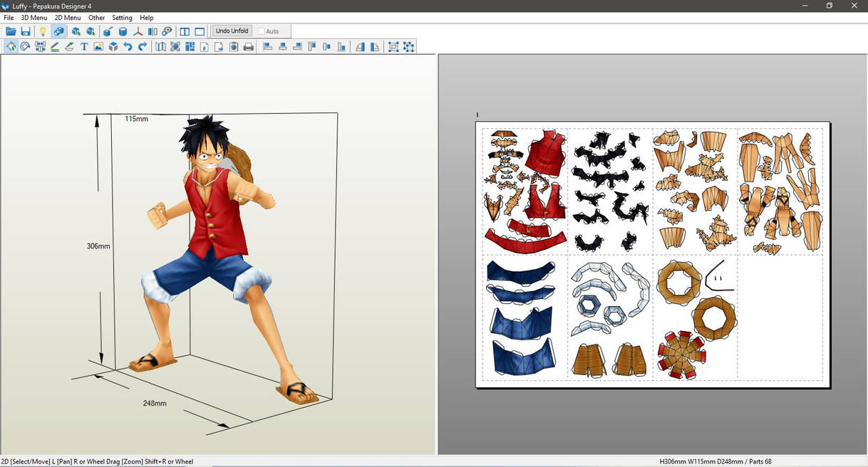Toggle the highlighted texture display icon
The height and width of the screenshot is (467, 868).
click(58, 31)
